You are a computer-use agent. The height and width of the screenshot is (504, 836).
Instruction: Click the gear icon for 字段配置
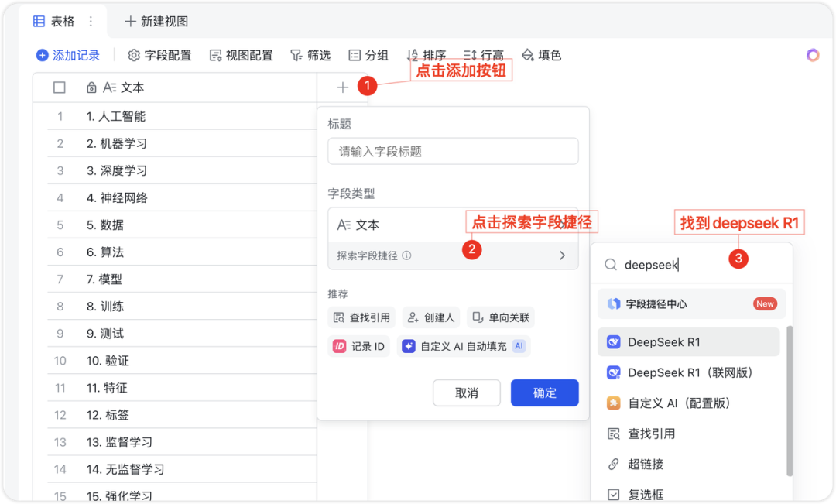pos(134,55)
